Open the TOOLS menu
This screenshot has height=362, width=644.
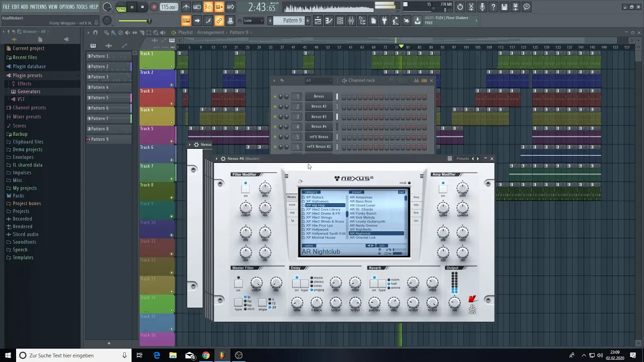tap(82, 7)
